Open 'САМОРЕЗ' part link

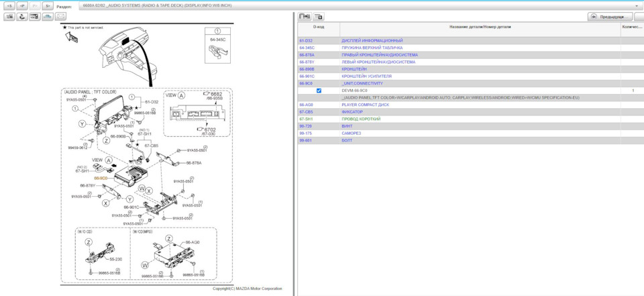click(350, 133)
